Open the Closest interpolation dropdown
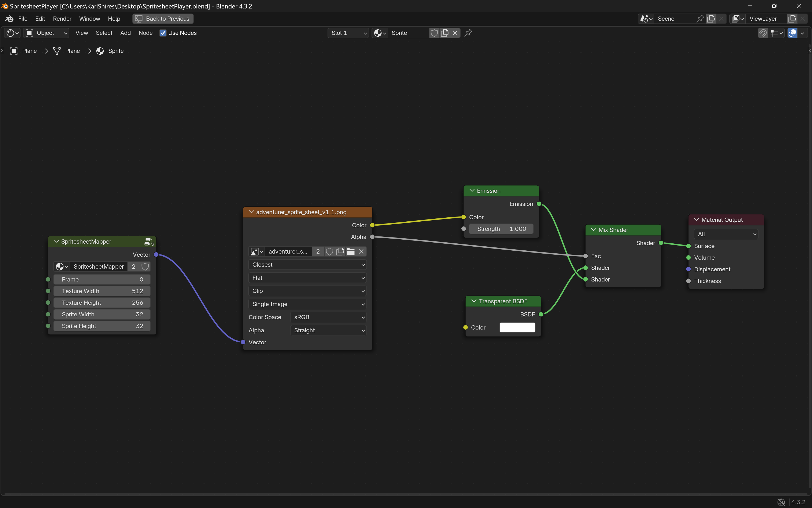812x508 pixels. click(307, 265)
